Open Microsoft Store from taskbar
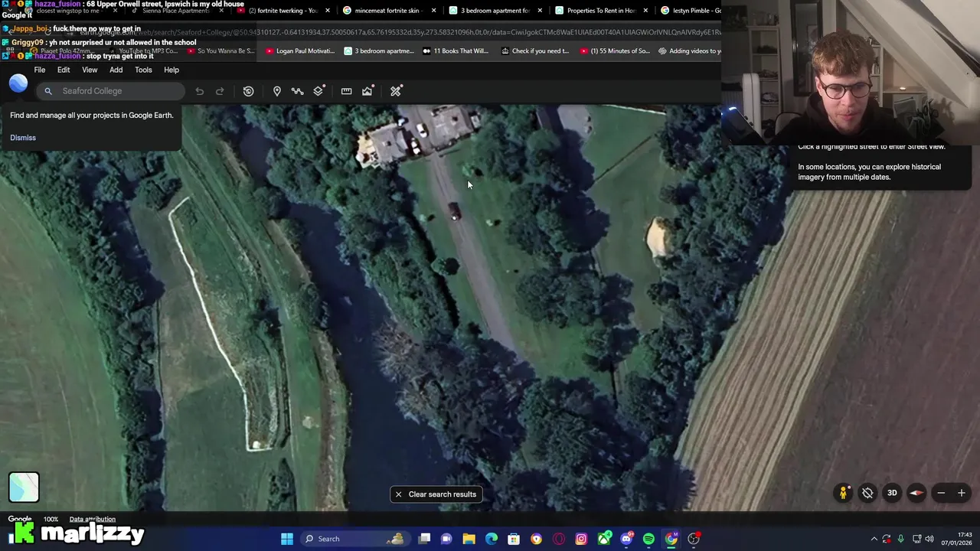 [x=514, y=539]
